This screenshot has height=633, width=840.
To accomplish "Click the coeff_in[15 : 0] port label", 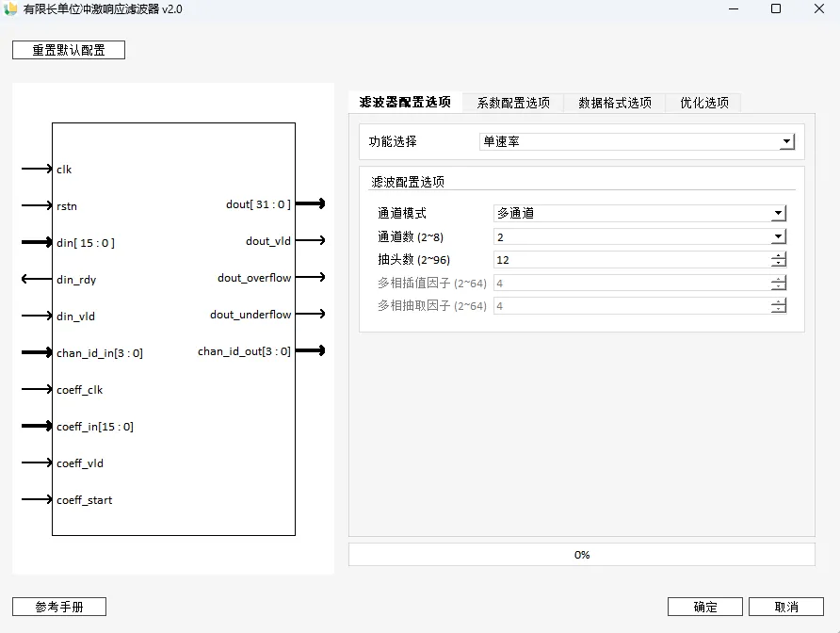I will click(95, 427).
